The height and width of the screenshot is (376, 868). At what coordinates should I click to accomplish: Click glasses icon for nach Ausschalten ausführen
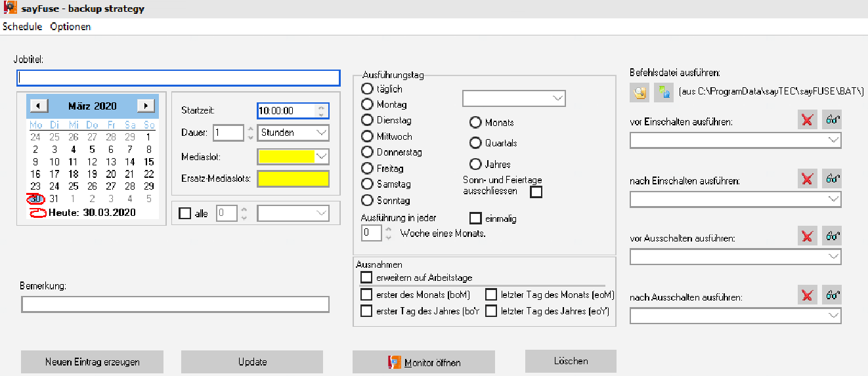point(832,295)
